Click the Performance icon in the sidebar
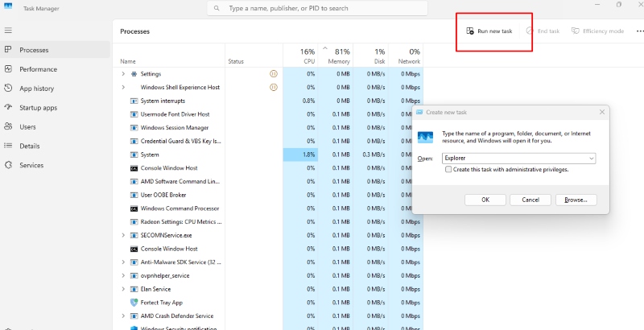The height and width of the screenshot is (330, 644). tap(8, 69)
